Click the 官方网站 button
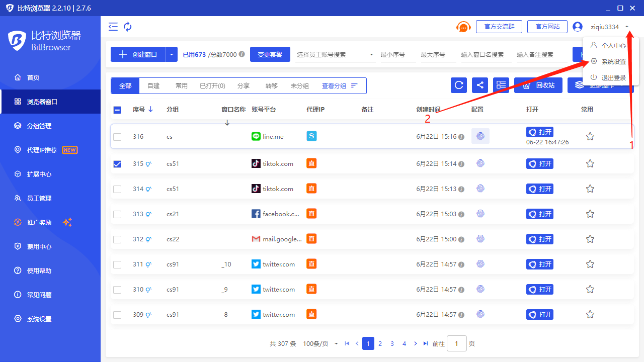The height and width of the screenshot is (362, 644). click(547, 27)
